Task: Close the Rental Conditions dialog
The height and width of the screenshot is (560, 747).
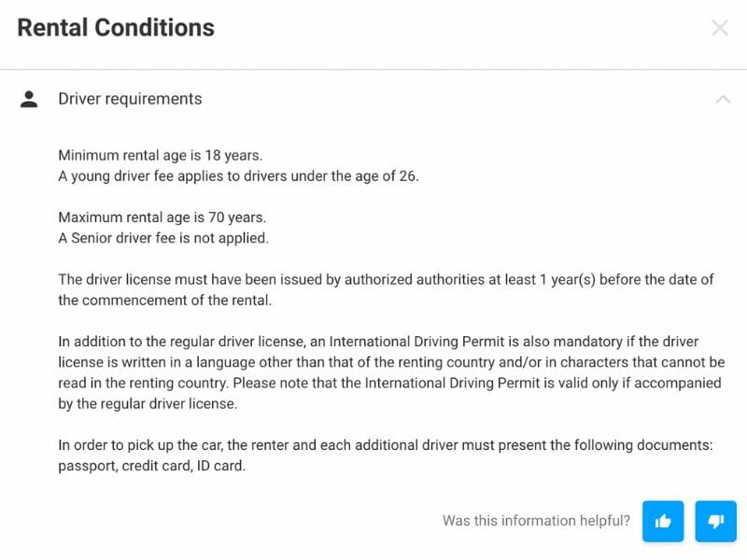Action: click(720, 28)
